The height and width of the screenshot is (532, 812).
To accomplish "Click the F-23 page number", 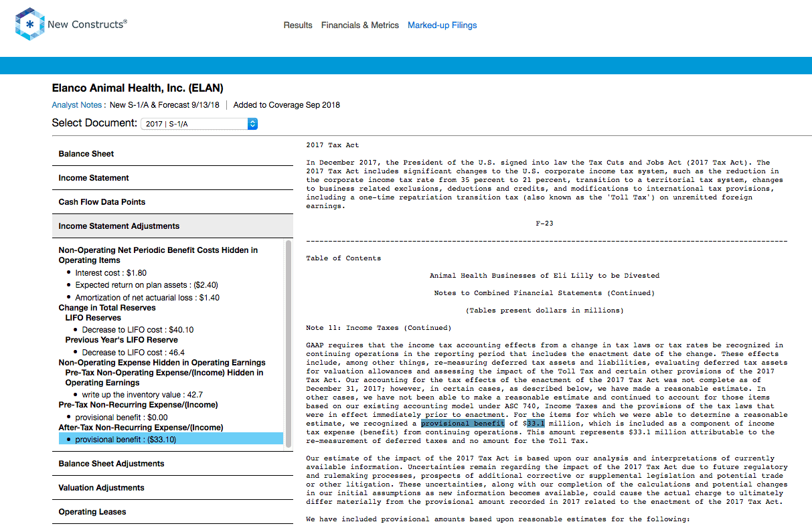I will pos(544,224).
